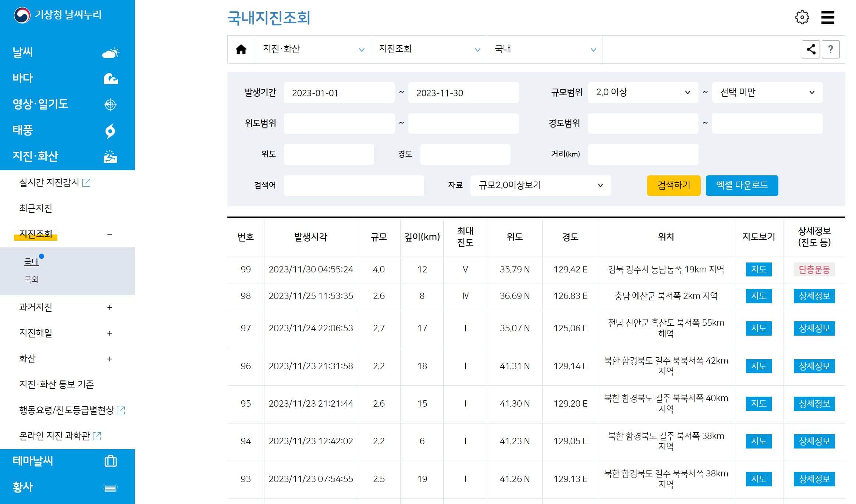
Task: Collapse the 지진조회 menu section
Action: (110, 234)
